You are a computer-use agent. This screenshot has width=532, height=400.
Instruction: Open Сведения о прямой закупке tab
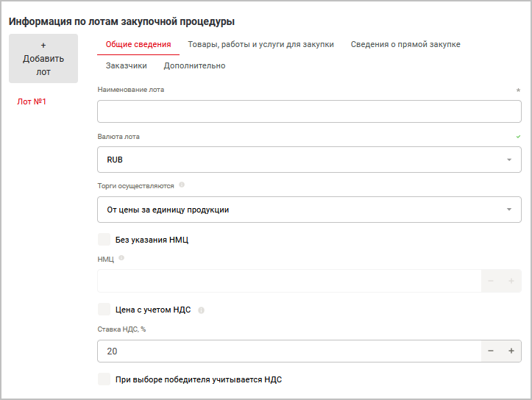[x=405, y=44]
